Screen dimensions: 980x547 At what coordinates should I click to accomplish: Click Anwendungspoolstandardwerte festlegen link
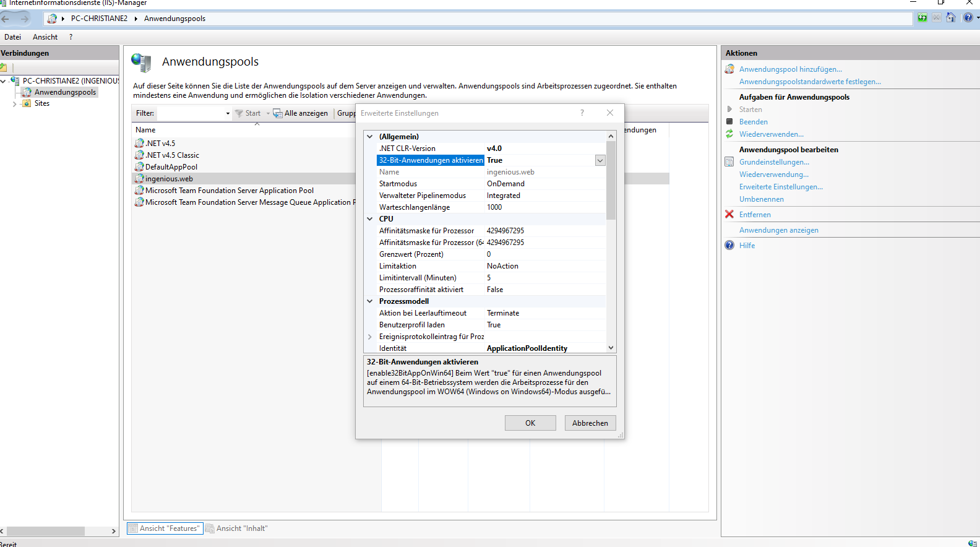pyautogui.click(x=810, y=82)
